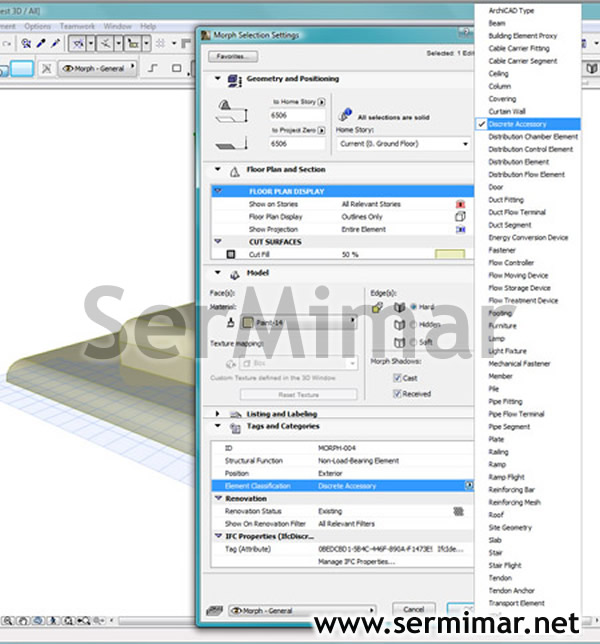Click the Floor Plan Display outlines icon

pos(460,216)
